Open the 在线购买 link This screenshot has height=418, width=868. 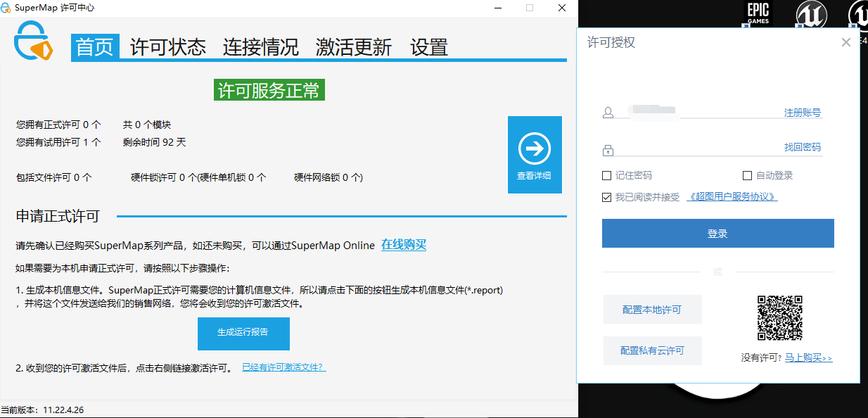click(404, 245)
